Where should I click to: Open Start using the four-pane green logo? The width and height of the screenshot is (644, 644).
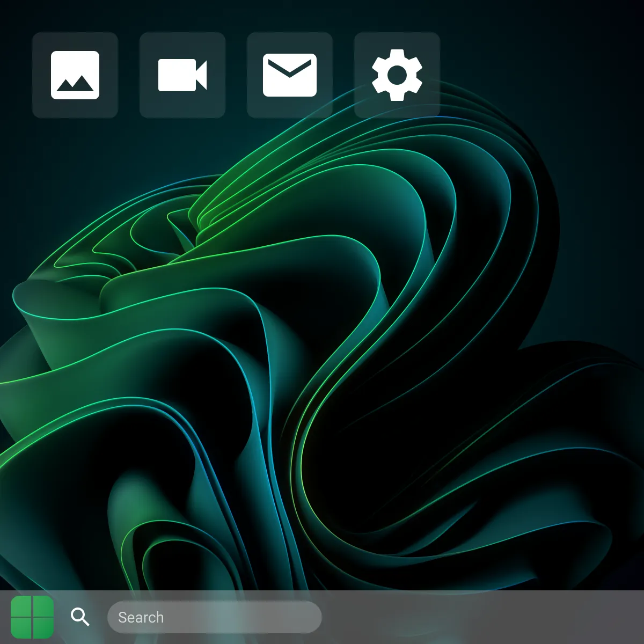click(32, 617)
